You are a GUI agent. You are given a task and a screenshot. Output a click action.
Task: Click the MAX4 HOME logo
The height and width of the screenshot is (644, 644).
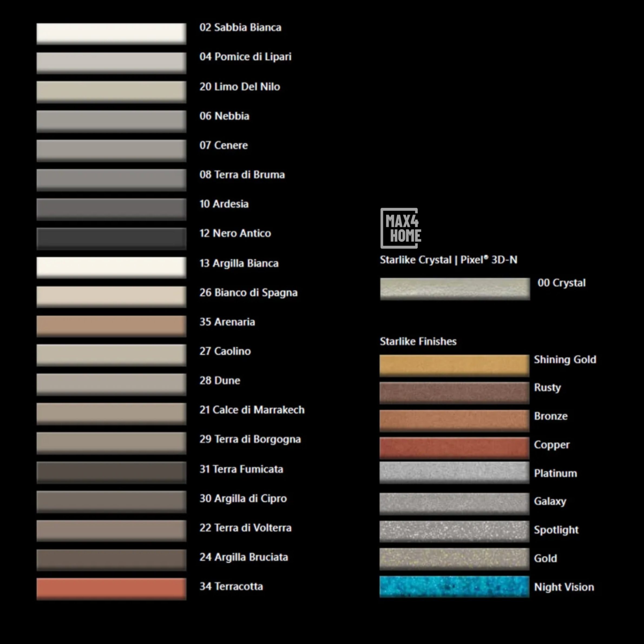tap(401, 228)
